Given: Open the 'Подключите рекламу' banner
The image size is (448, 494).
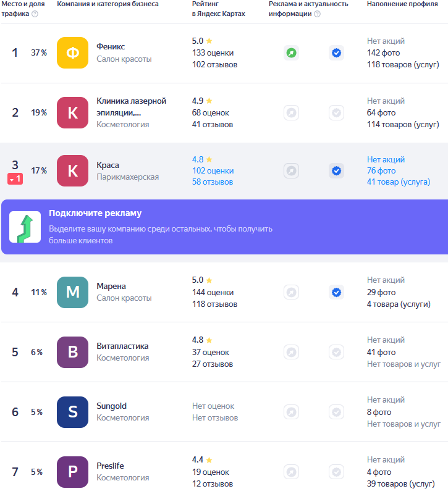Looking at the screenshot, I should (224, 227).
